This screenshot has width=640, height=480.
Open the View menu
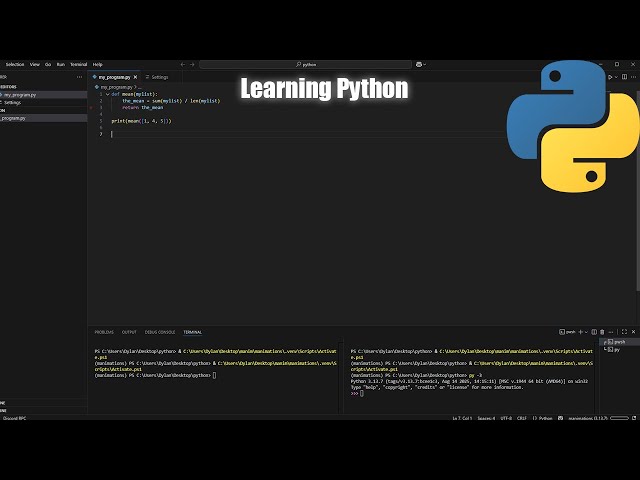(35, 64)
